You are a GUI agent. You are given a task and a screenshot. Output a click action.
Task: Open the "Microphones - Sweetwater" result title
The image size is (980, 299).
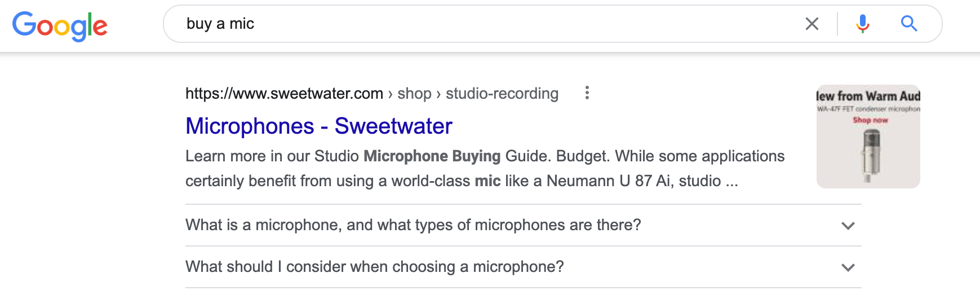pyautogui.click(x=319, y=126)
